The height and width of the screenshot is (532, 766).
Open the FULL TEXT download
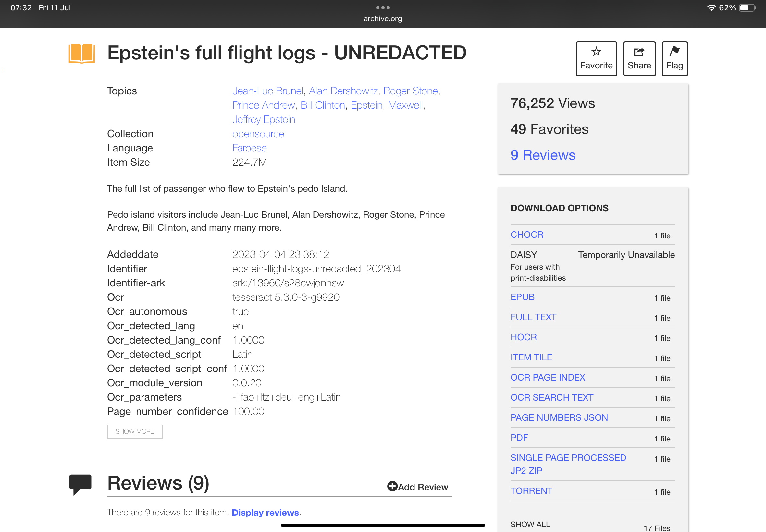coord(533,317)
